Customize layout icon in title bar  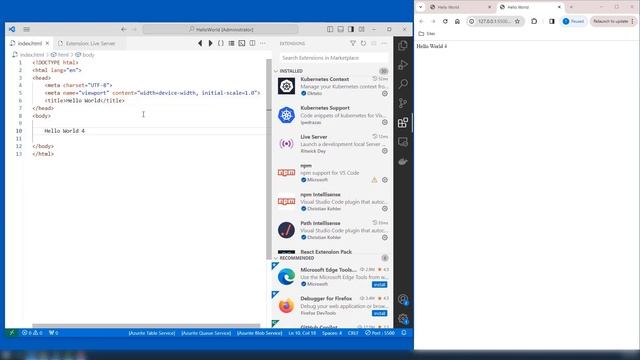(x=362, y=29)
